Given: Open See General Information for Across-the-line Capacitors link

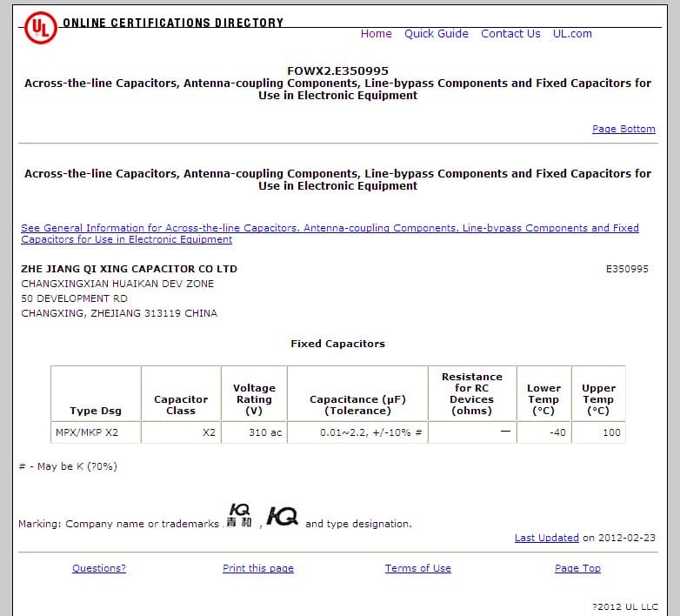Looking at the screenshot, I should (330, 233).
